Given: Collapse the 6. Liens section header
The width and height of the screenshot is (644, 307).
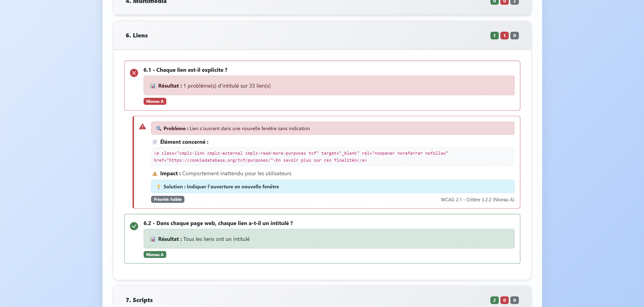Looking at the screenshot, I should click(137, 36).
